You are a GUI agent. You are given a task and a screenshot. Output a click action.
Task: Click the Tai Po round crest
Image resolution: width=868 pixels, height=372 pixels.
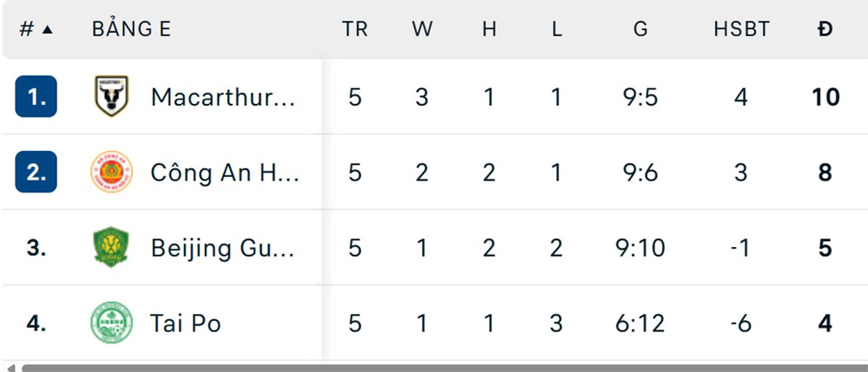point(111,323)
